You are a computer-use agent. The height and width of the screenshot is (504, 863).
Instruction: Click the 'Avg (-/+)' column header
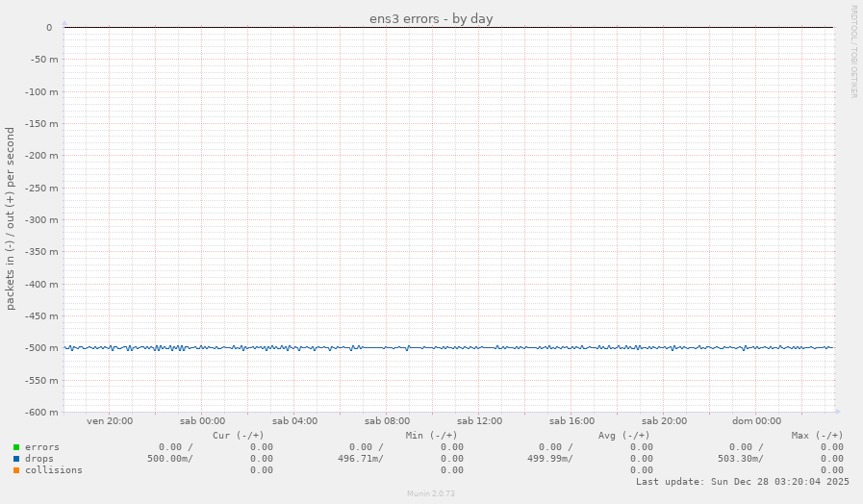[x=624, y=435]
